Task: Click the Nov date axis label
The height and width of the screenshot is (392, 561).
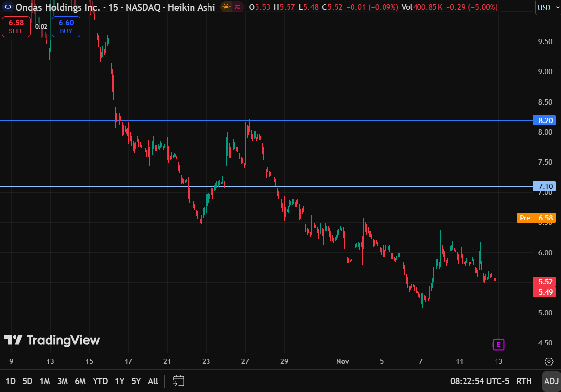Action: [x=343, y=361]
